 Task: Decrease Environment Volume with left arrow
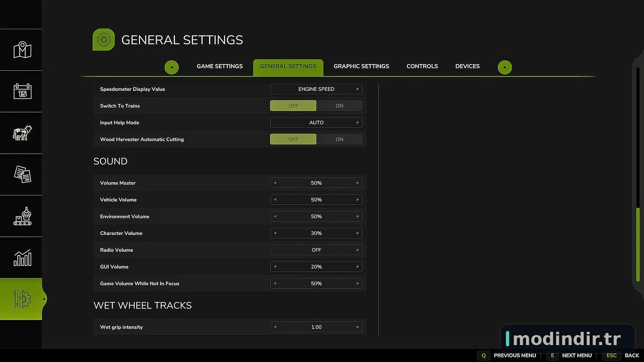pos(275,216)
